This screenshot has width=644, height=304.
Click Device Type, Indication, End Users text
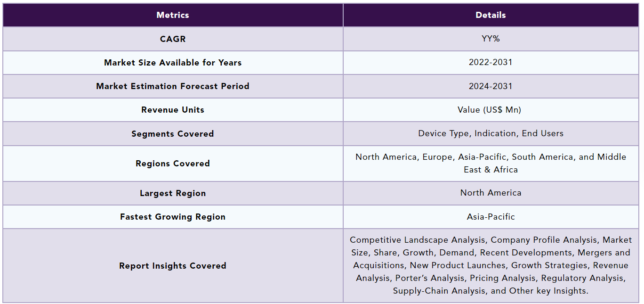[x=491, y=134]
